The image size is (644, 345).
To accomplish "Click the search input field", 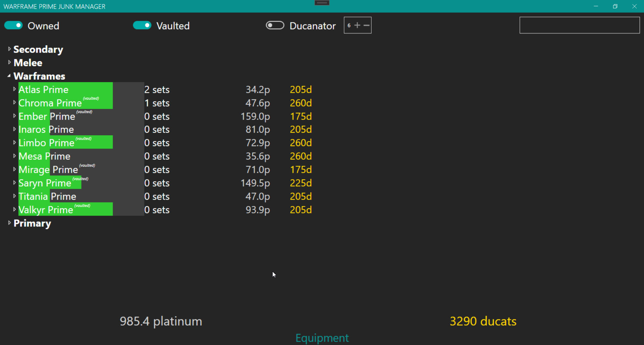I will point(580,25).
